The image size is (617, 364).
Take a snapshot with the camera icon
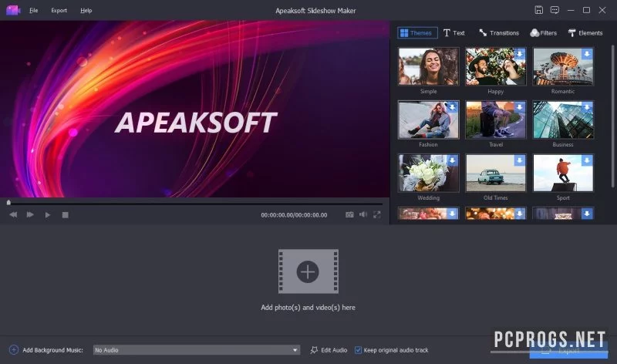click(349, 214)
